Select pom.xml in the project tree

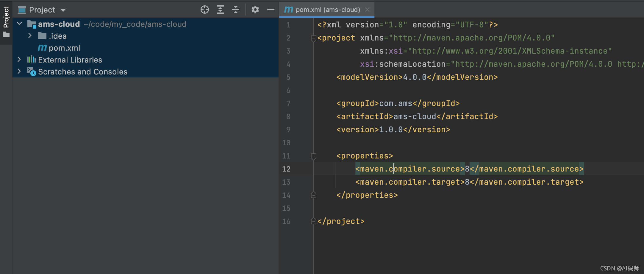pos(65,48)
